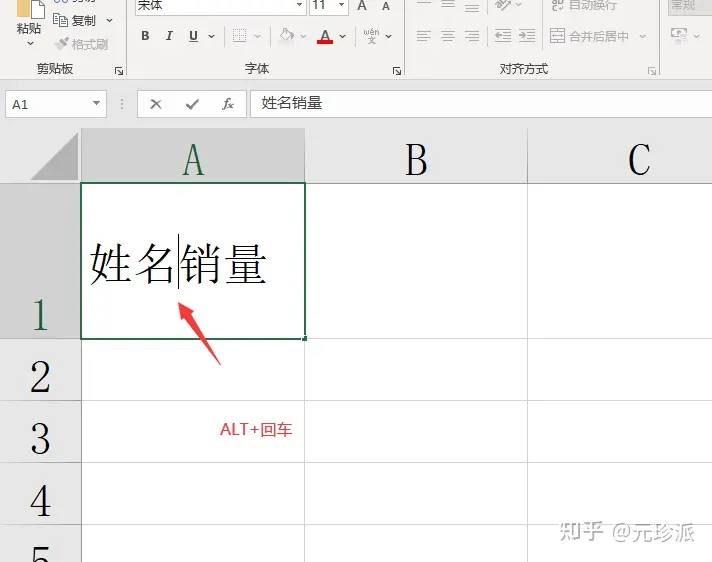The image size is (712, 562).
Task: Toggle underline formatting
Action: click(193, 35)
